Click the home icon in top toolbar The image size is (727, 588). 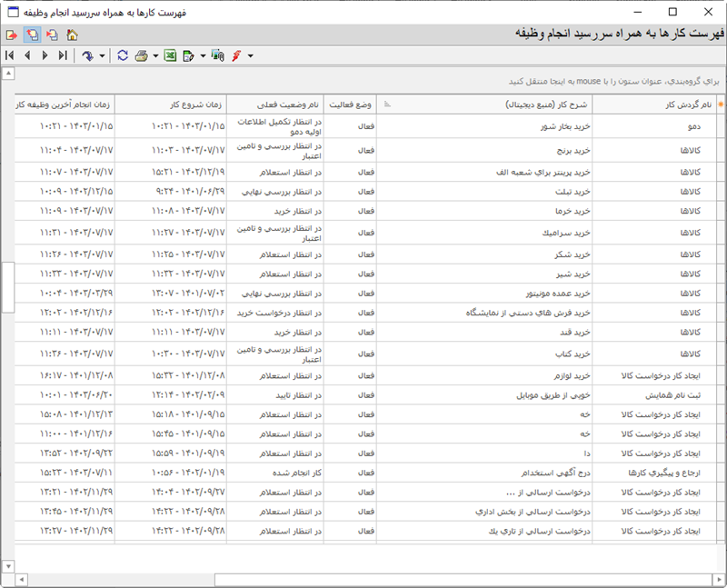72,35
